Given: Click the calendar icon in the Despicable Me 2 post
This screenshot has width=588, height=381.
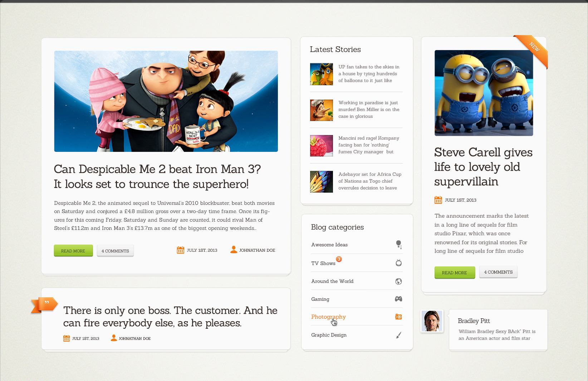Looking at the screenshot, I should 180,250.
